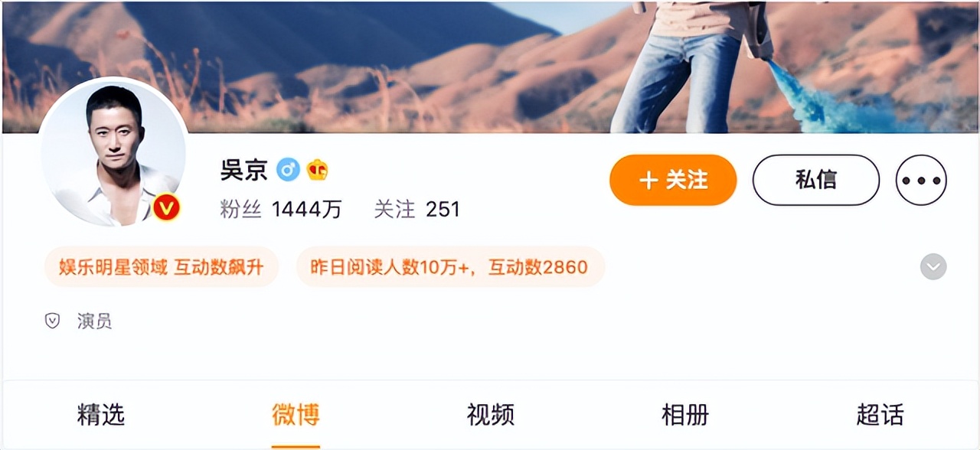
Task: Click the 昨日阅读人数10万+ stats tag
Action: click(x=450, y=267)
